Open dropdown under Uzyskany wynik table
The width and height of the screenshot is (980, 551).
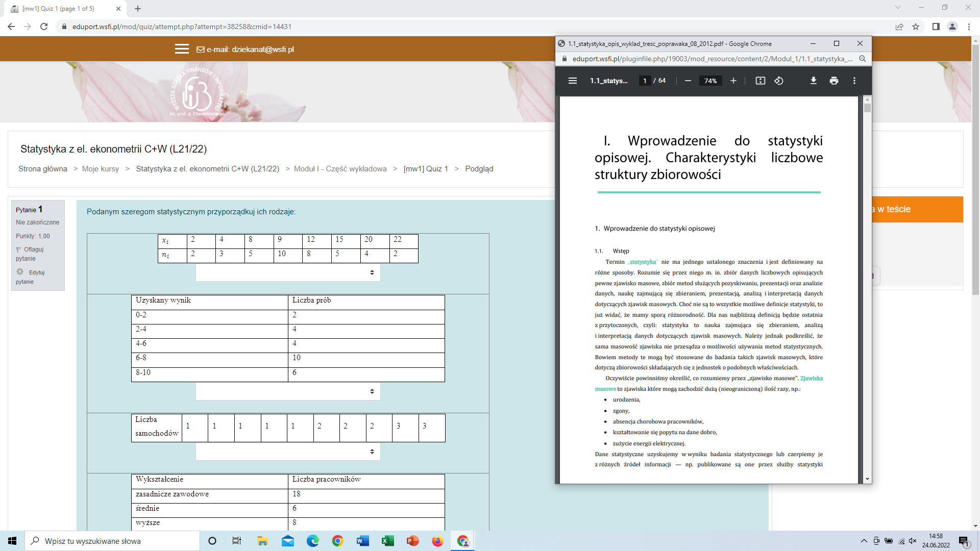(288, 391)
